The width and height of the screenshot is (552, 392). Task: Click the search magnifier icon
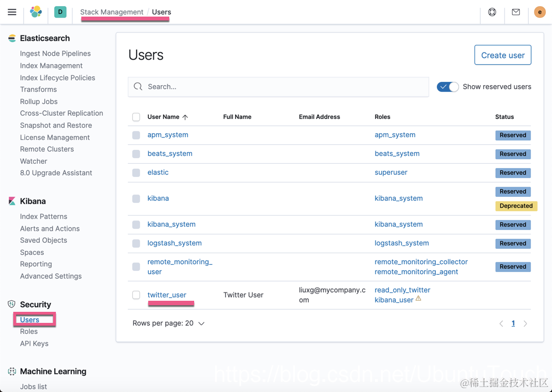coord(138,87)
